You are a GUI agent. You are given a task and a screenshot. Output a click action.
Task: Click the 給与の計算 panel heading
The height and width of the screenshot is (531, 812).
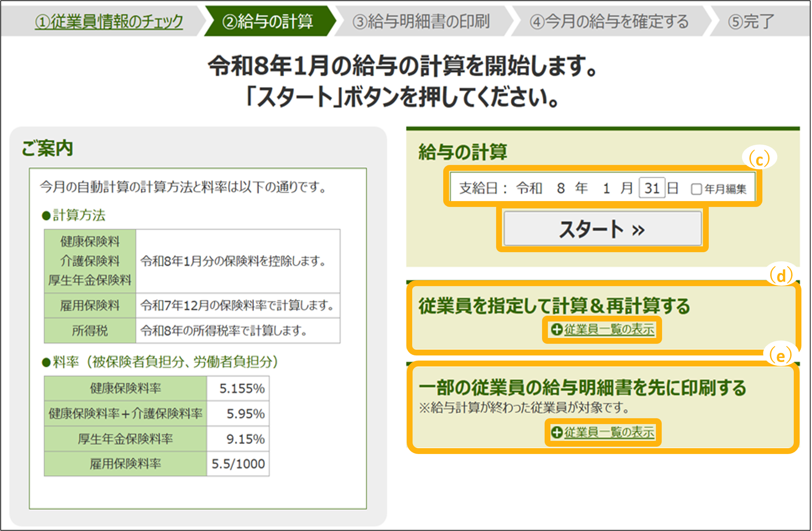pos(463,152)
